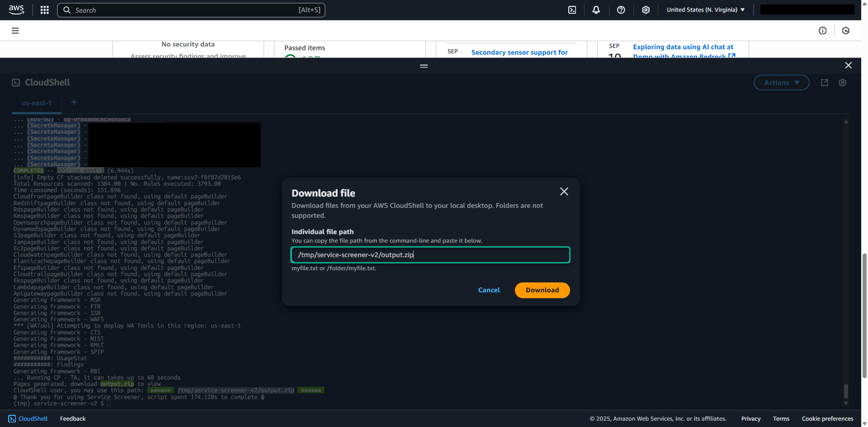Open the AWS services grid menu
The height and width of the screenshot is (427, 868).
coord(44,10)
